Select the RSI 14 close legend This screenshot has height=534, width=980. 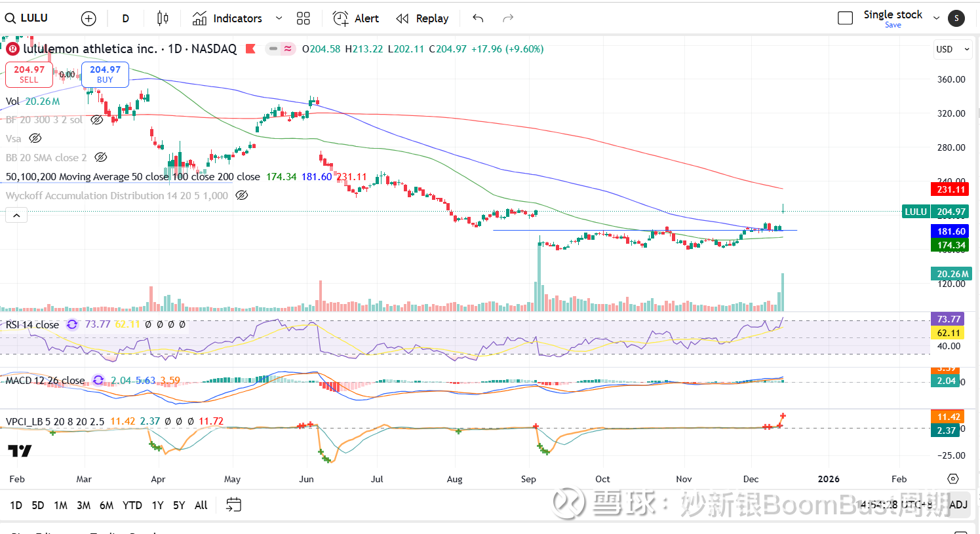tap(32, 325)
